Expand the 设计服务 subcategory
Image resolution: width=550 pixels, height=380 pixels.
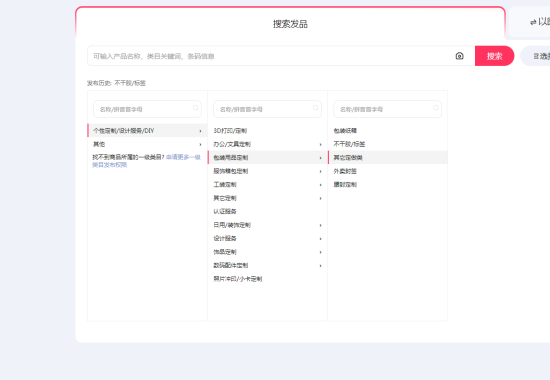pos(267,239)
